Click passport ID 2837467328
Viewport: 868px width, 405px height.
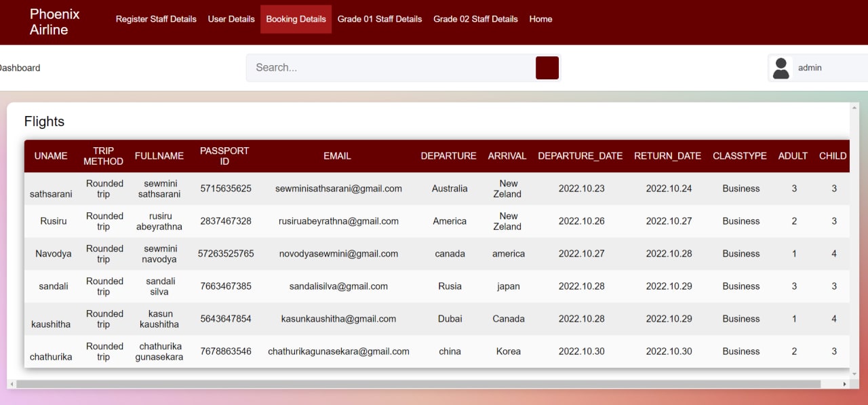pos(226,221)
